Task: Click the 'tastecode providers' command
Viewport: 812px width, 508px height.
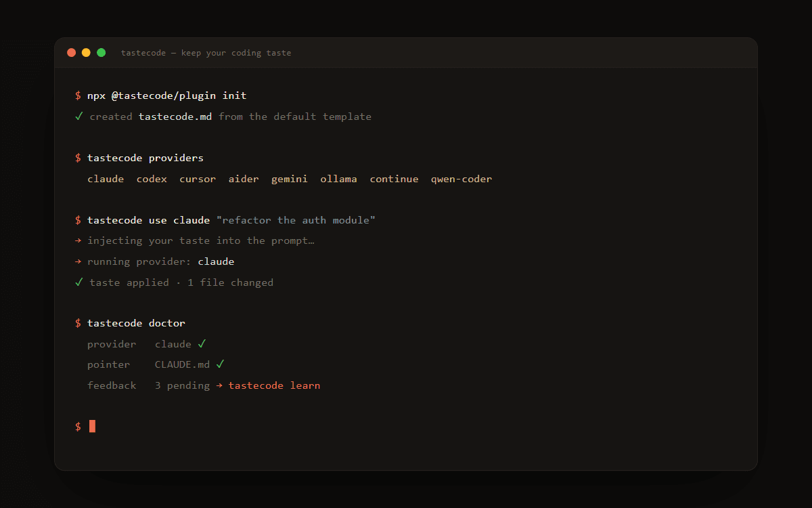Action: [145, 158]
